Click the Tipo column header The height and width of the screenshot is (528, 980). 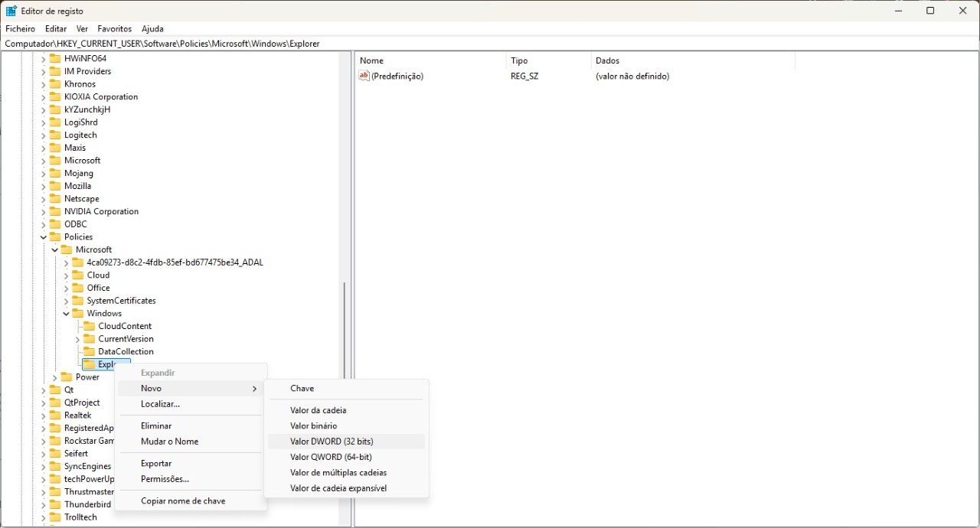[519, 60]
